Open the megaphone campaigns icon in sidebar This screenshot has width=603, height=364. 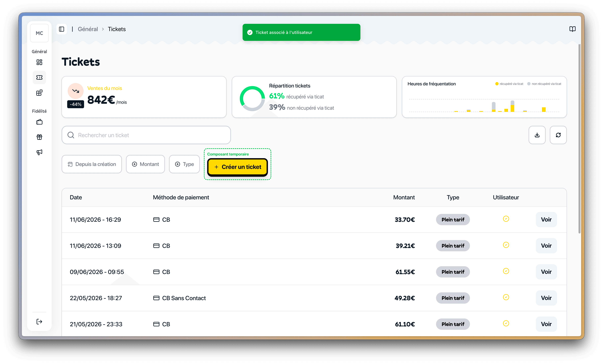point(39,152)
